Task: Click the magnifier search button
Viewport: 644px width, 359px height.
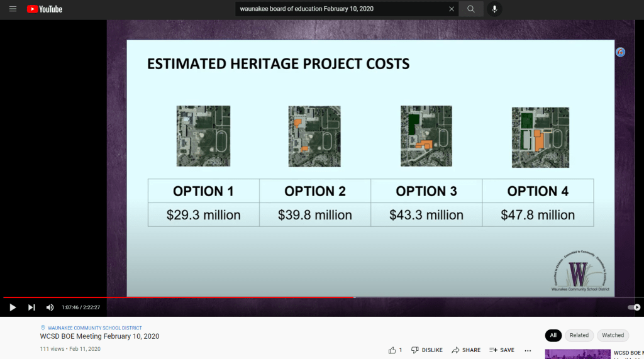Action: tap(470, 9)
